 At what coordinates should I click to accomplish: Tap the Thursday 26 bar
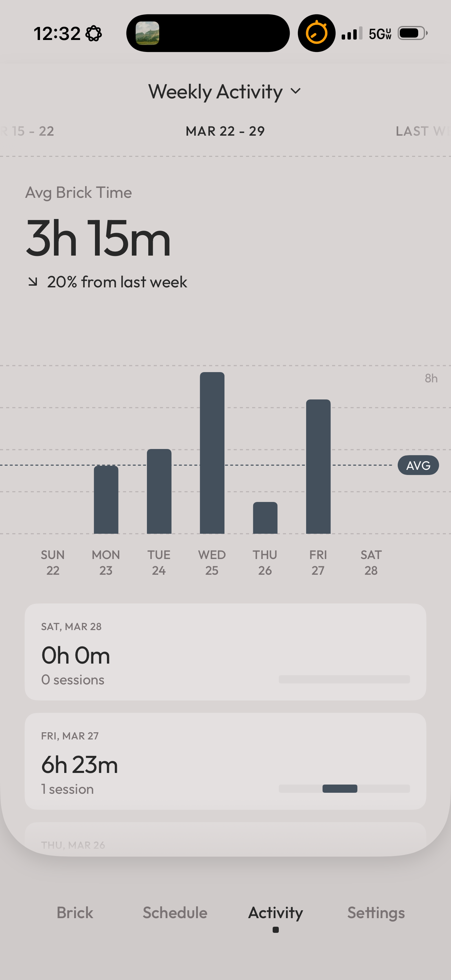tap(265, 518)
